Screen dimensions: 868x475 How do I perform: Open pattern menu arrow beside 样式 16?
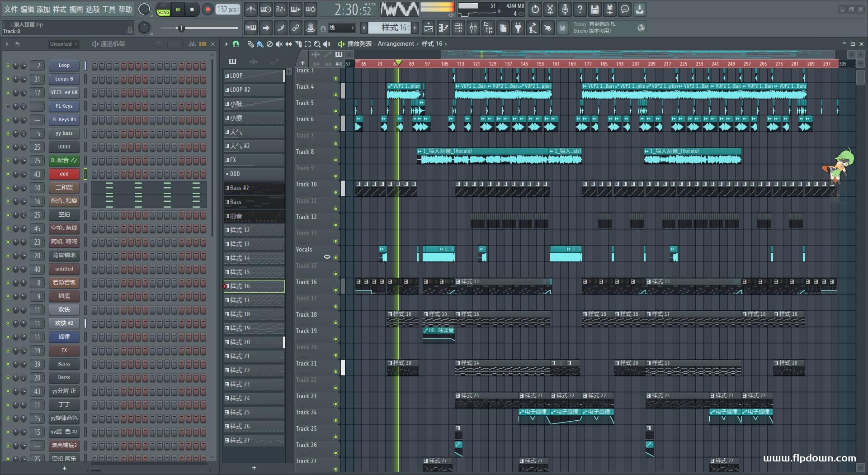click(x=363, y=28)
